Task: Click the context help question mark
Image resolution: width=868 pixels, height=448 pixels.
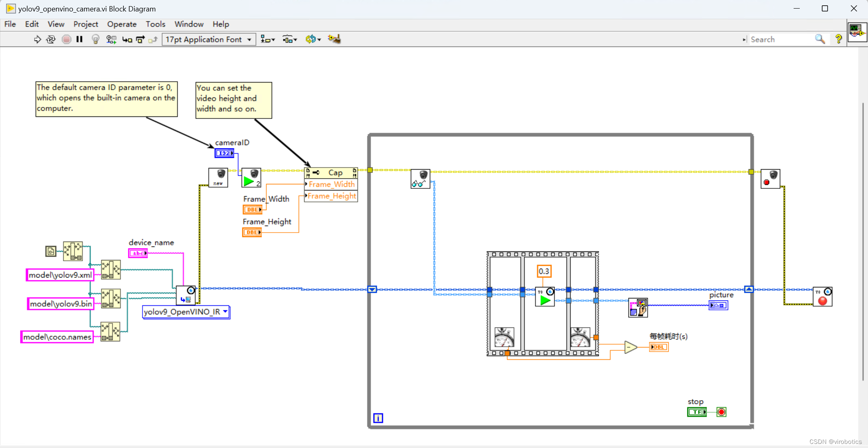Action: point(839,39)
